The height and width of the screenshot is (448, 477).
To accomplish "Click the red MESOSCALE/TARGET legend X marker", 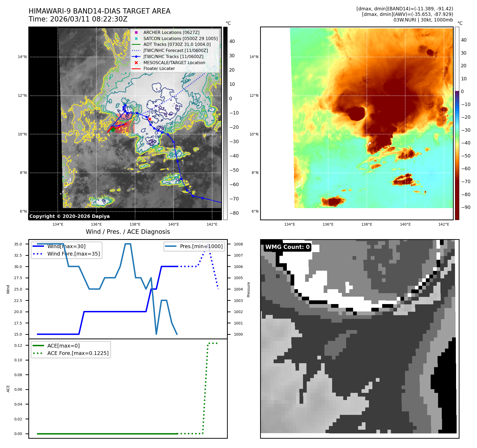I will pyautogui.click(x=136, y=63).
